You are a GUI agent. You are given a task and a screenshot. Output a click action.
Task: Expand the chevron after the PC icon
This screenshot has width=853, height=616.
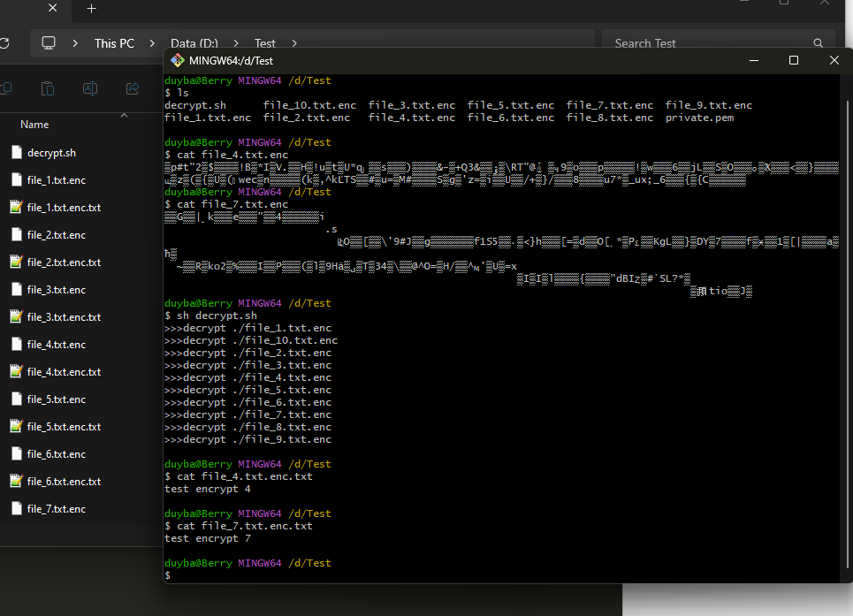point(75,43)
